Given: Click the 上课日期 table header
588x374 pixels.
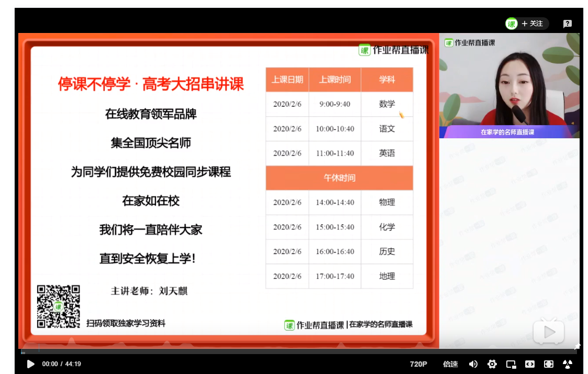Looking at the screenshot, I should click(287, 80).
